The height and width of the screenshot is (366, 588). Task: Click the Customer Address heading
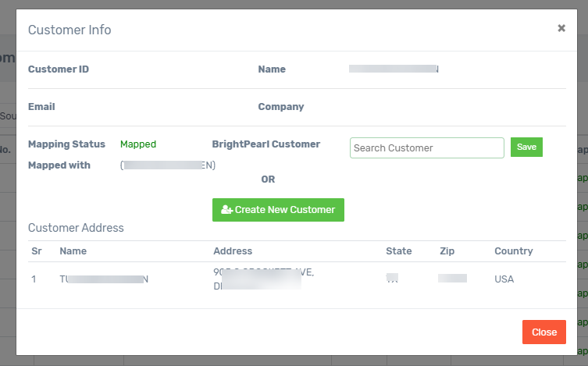point(76,228)
